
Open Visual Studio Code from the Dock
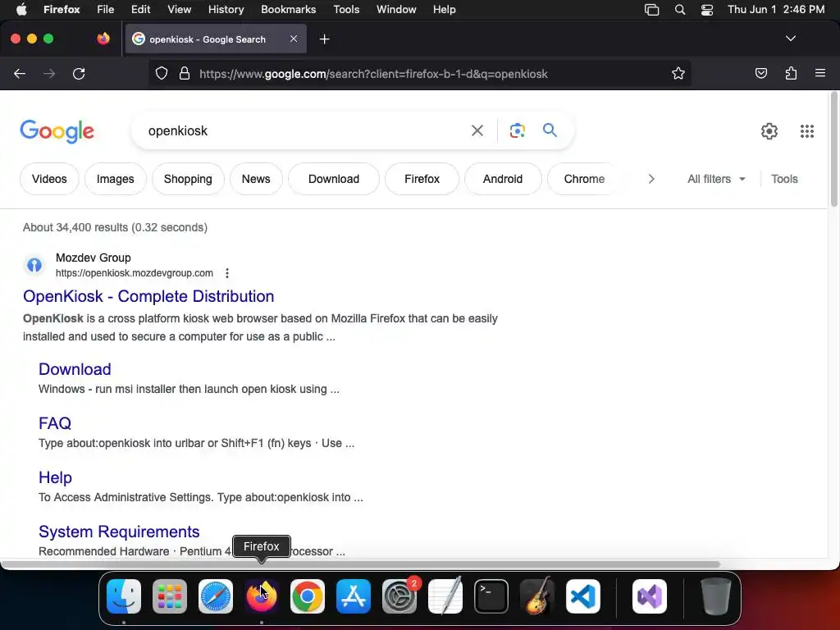[x=583, y=596]
